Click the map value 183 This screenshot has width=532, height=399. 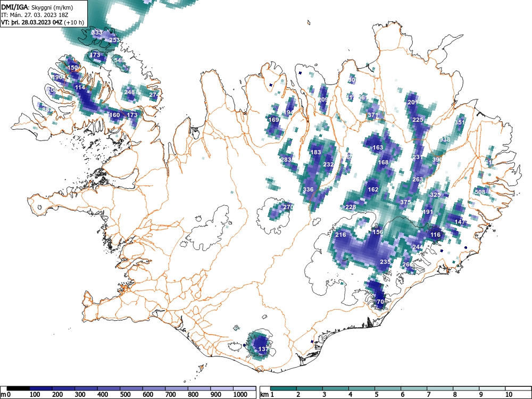coord(315,152)
